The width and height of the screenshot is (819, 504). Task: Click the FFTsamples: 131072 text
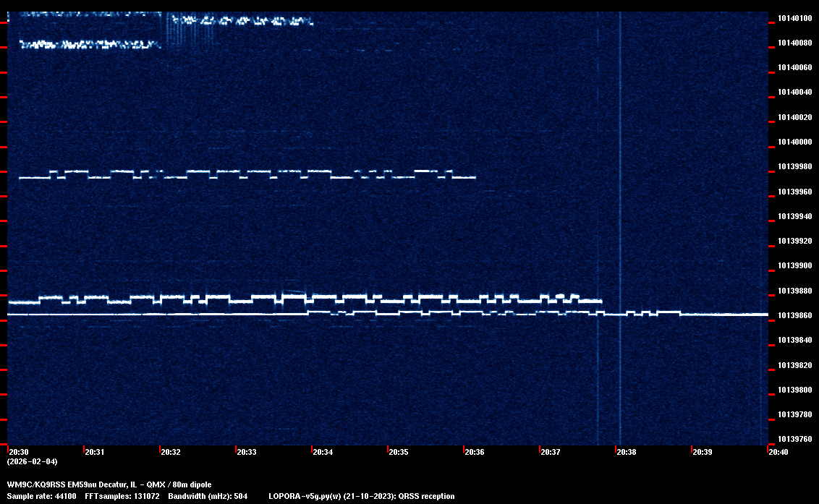click(127, 496)
